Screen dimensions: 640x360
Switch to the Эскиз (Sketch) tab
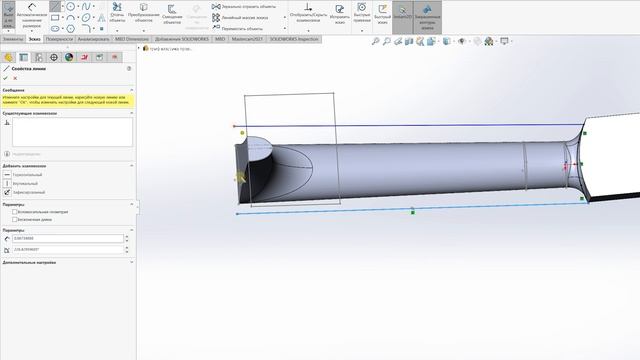(34, 39)
